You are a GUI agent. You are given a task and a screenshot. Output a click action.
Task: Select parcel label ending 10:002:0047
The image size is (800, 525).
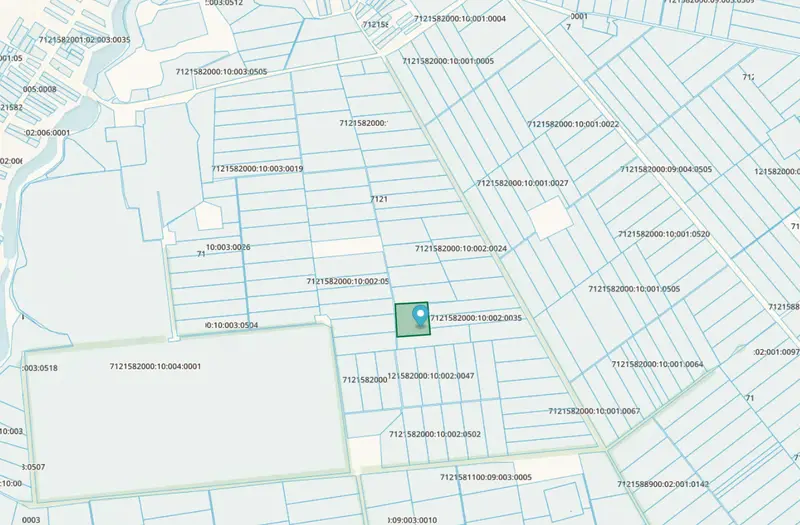(431, 376)
